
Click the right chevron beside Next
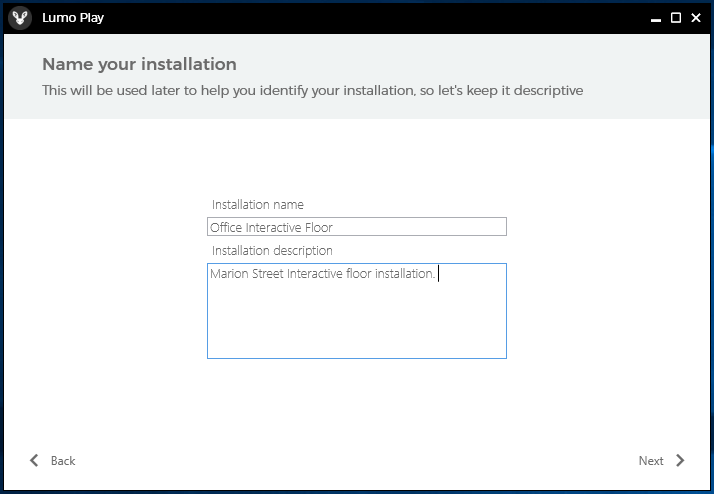[680, 460]
